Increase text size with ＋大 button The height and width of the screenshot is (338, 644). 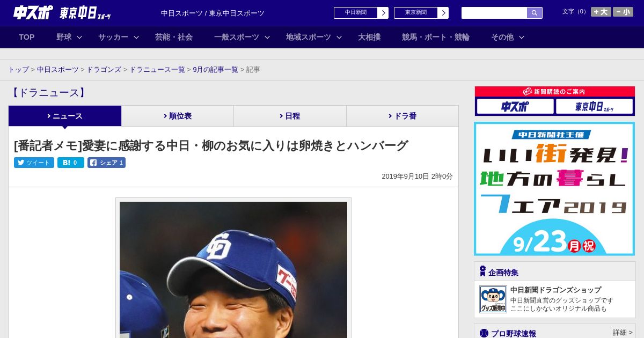click(601, 12)
